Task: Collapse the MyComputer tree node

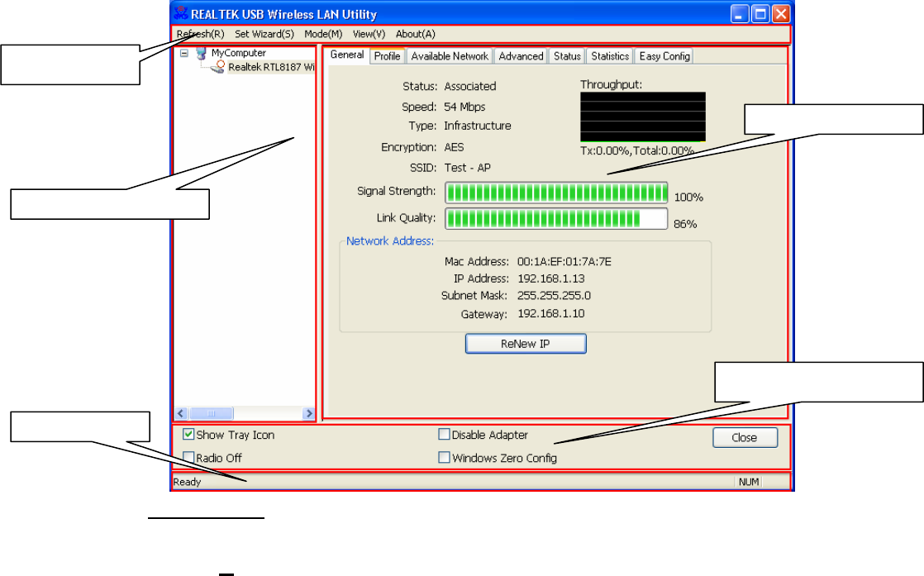Action: [x=183, y=53]
